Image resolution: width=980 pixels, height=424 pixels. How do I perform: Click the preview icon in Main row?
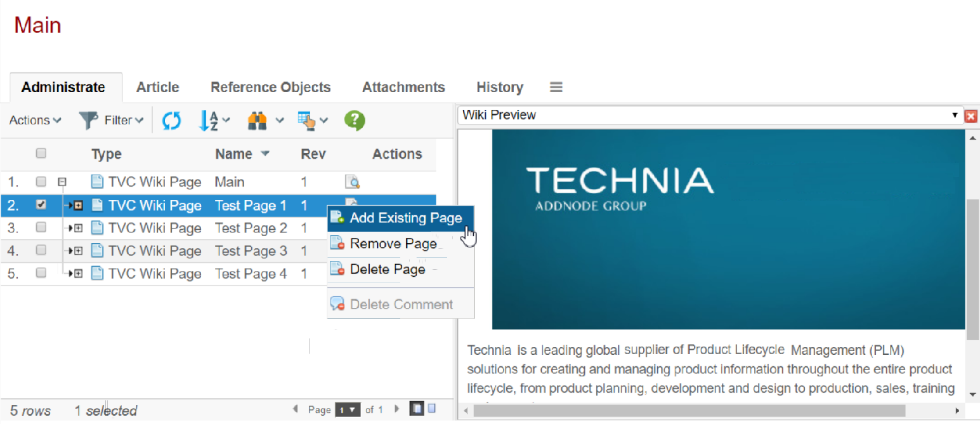352,183
